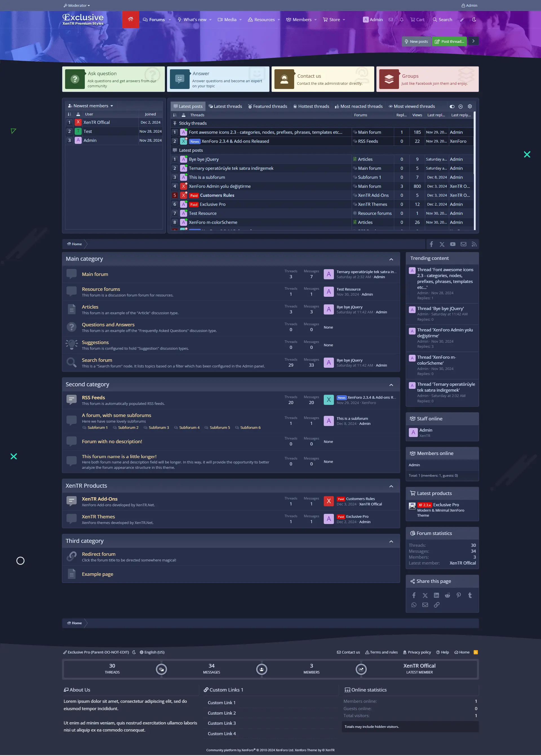
Task: Click the red Home icon in navigation
Action: [x=130, y=19]
